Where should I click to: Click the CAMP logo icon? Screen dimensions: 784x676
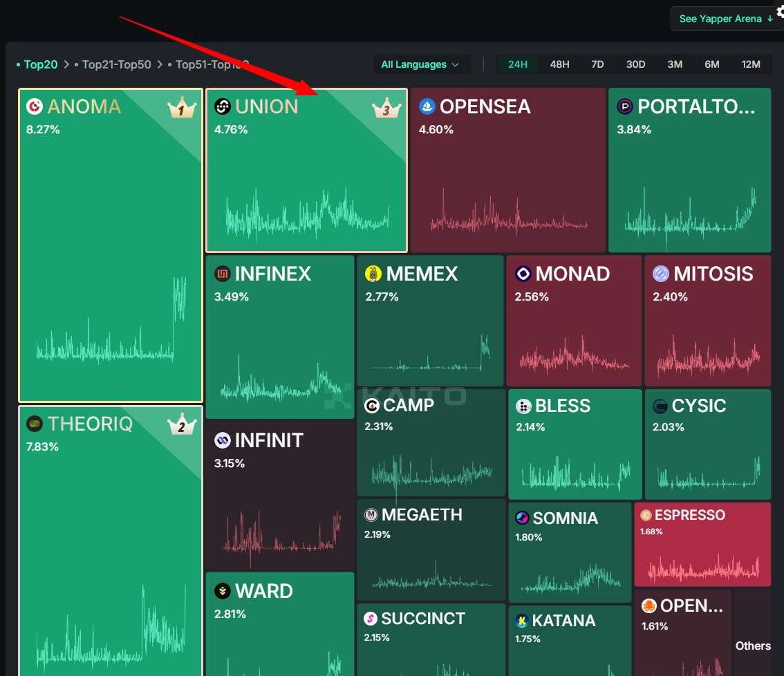[x=372, y=406]
